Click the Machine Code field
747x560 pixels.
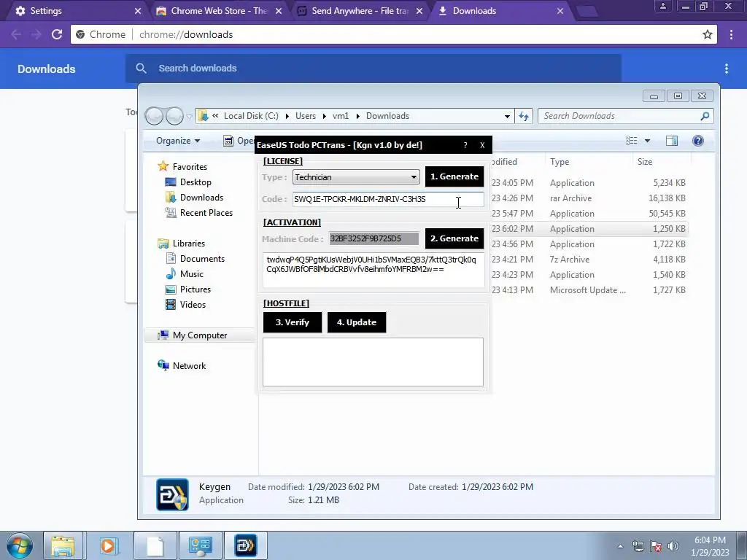pyautogui.click(x=374, y=238)
